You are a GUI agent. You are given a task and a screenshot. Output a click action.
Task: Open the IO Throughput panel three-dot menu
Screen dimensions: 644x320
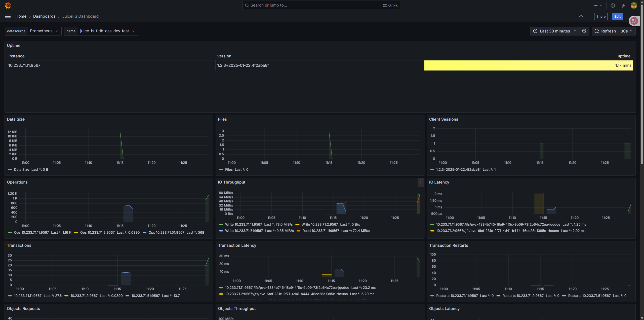click(x=421, y=183)
